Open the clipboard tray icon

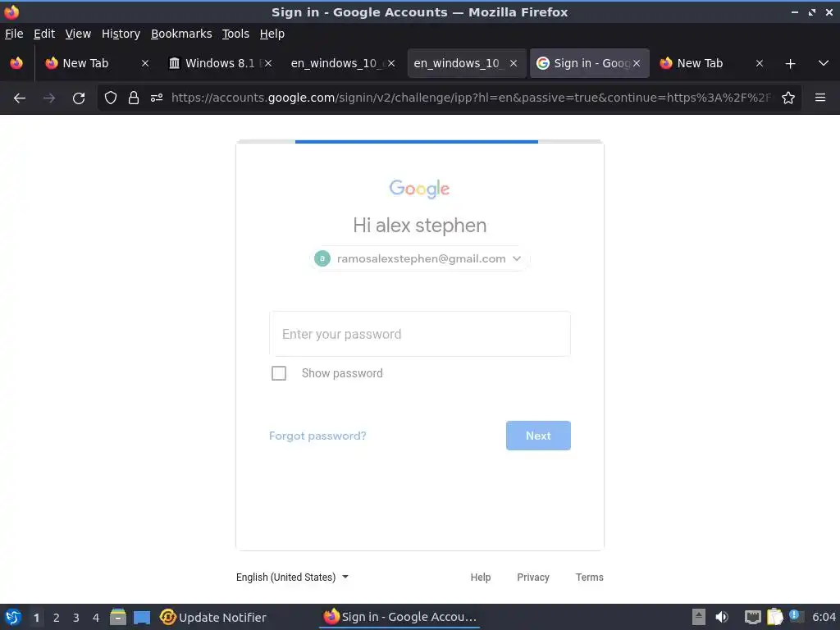click(774, 617)
